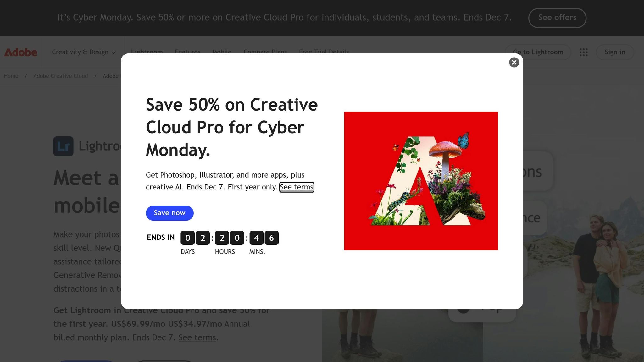Open the Compare Plans nav tab
Viewport: 644px width, 362px height.
pyautogui.click(x=265, y=51)
